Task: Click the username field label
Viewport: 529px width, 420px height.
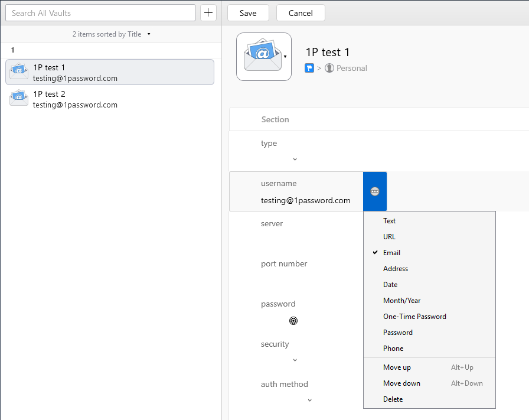Action: coord(279,183)
